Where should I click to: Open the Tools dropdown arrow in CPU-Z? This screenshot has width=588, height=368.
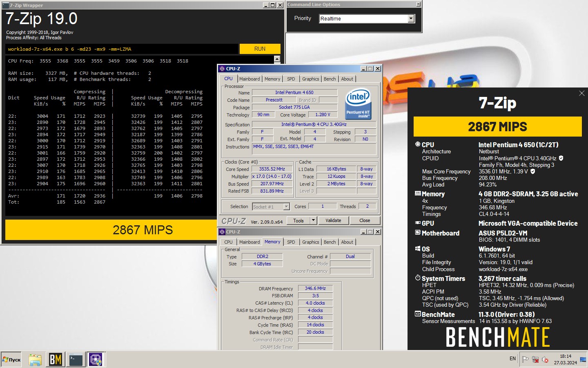313,220
